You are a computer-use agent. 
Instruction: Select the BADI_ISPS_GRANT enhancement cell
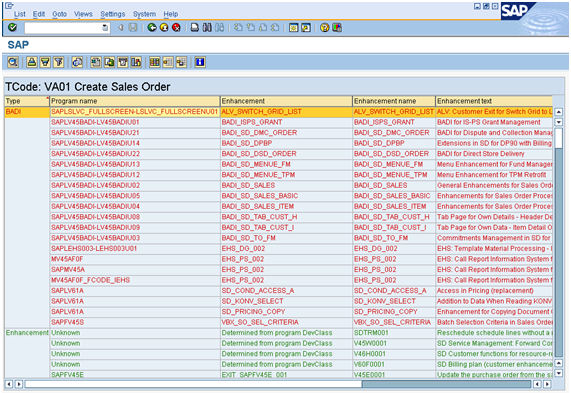pos(287,122)
